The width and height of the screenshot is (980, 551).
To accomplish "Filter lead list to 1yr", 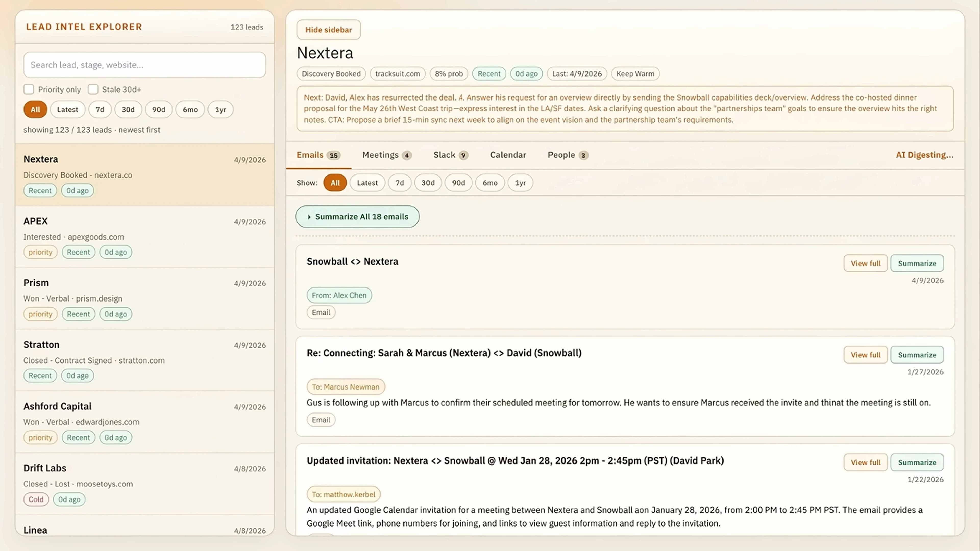I will tap(221, 109).
